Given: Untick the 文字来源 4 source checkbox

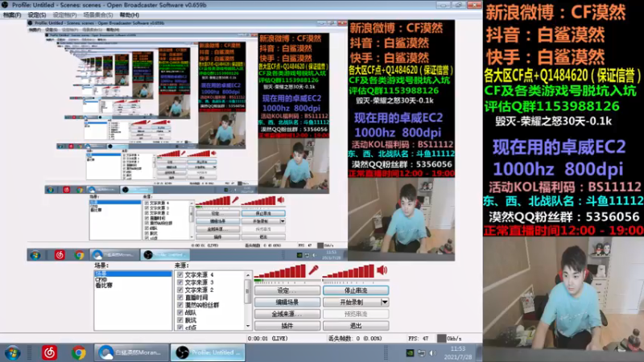Looking at the screenshot, I should 180,275.
